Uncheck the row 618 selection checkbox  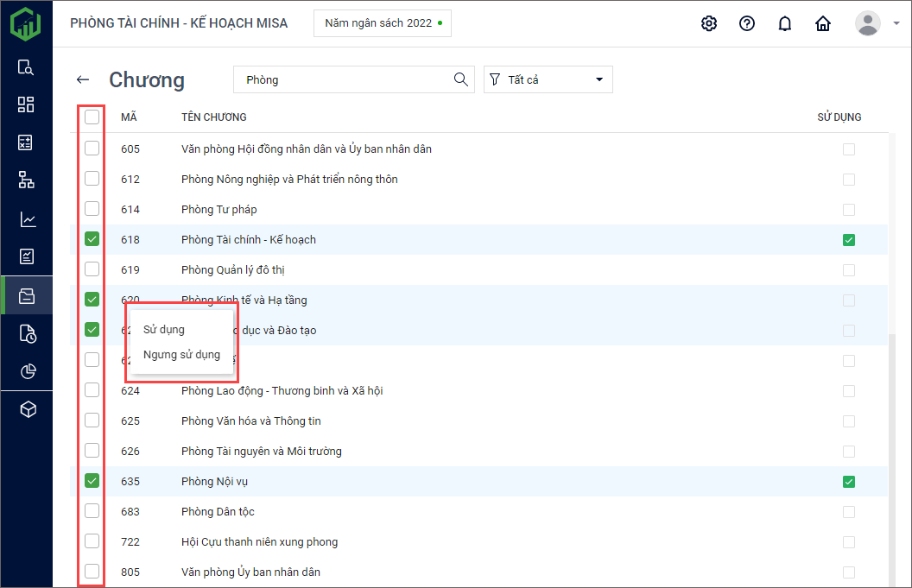point(92,239)
